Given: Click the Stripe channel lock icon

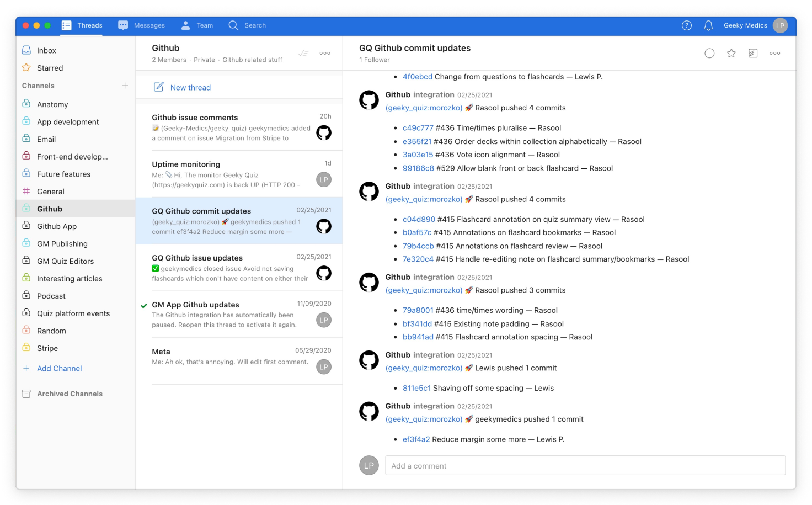Looking at the screenshot, I should click(26, 348).
